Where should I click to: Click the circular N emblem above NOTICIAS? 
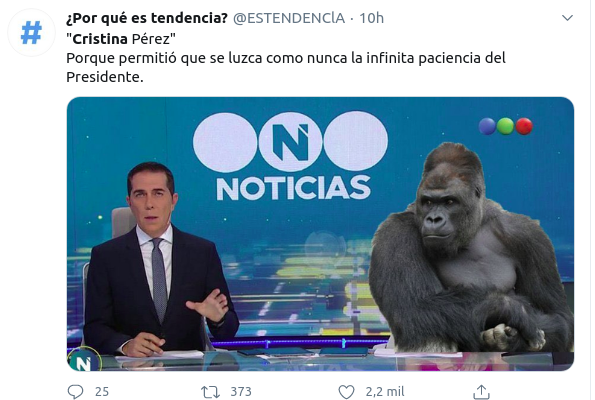pyautogui.click(x=290, y=142)
